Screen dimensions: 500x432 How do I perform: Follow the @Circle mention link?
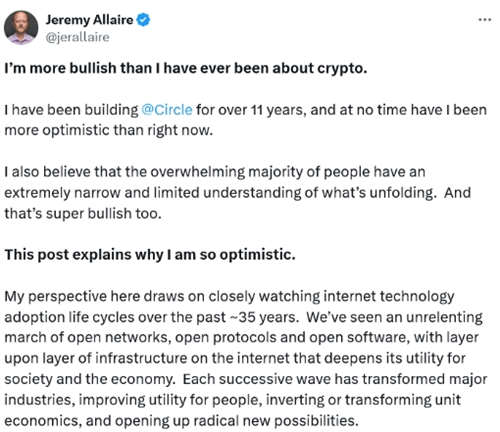pos(167,110)
